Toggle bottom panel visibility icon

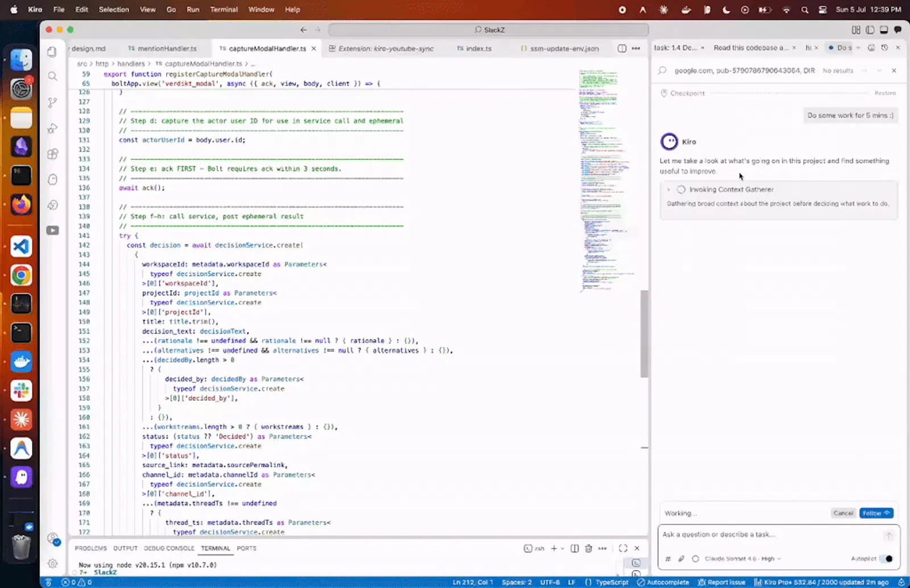(884, 30)
